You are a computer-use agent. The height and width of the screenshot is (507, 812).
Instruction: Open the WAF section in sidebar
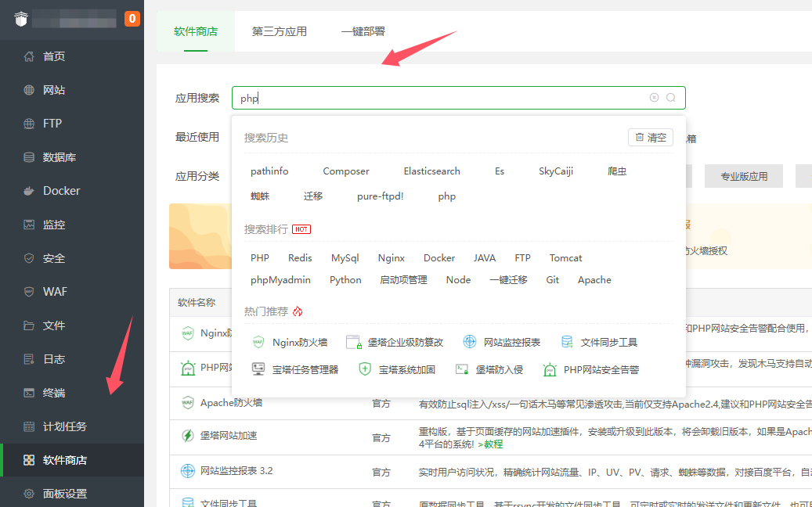pyautogui.click(x=55, y=292)
